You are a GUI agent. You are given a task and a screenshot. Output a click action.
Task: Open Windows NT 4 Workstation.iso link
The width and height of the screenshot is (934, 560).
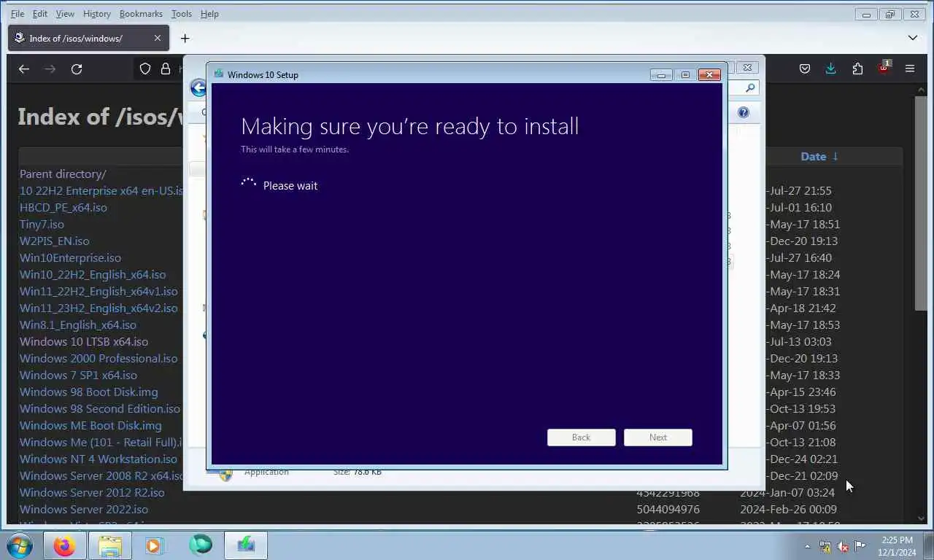99,459
